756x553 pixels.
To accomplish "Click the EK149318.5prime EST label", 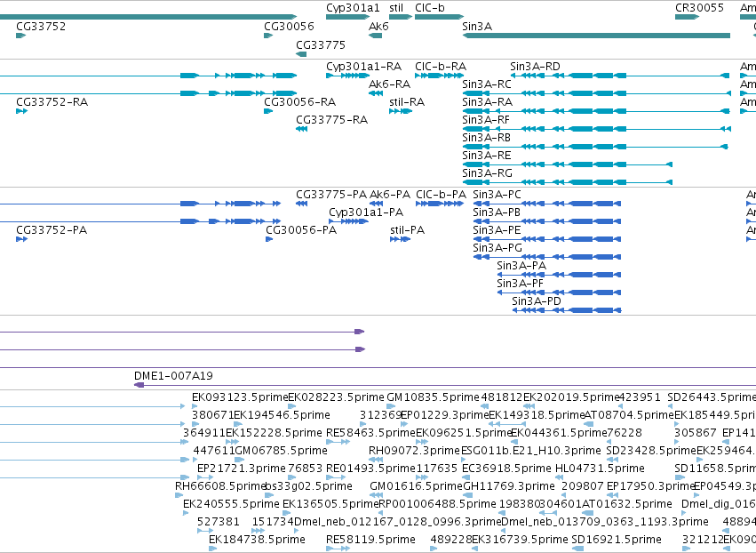I will (537, 415).
